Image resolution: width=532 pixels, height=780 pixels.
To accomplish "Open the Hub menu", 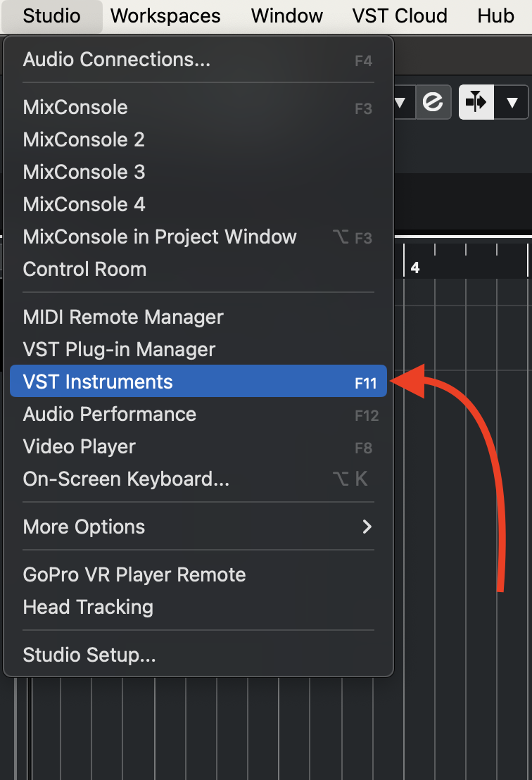I will [x=495, y=15].
